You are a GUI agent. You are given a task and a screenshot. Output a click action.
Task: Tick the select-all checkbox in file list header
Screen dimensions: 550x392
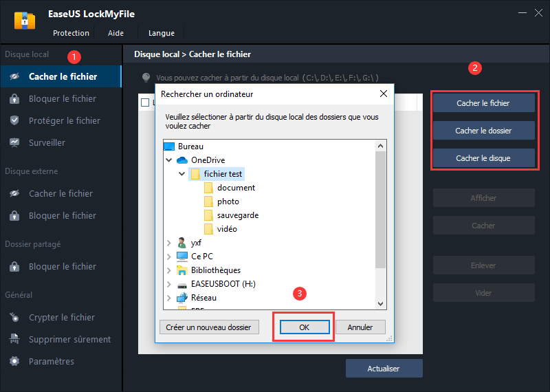tap(145, 102)
